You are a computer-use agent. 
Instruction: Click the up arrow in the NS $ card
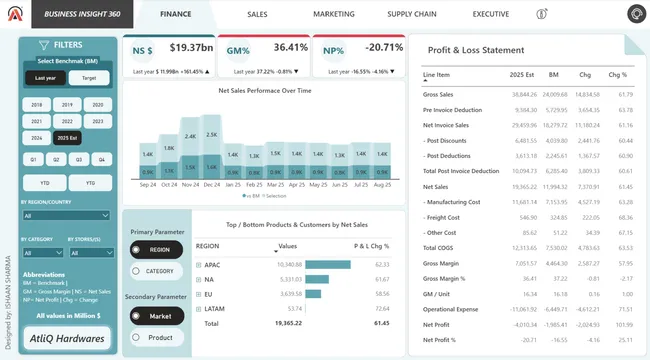(207, 72)
